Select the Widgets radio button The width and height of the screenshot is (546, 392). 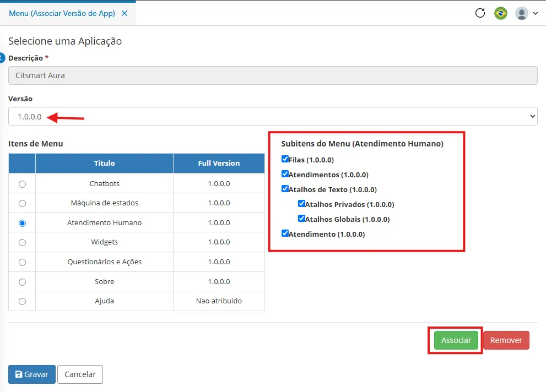(22, 242)
